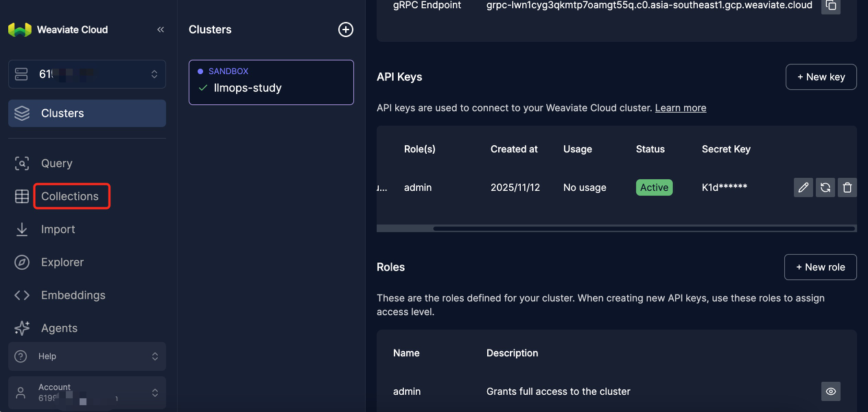
Task: Click the Active status badge
Action: tap(655, 187)
